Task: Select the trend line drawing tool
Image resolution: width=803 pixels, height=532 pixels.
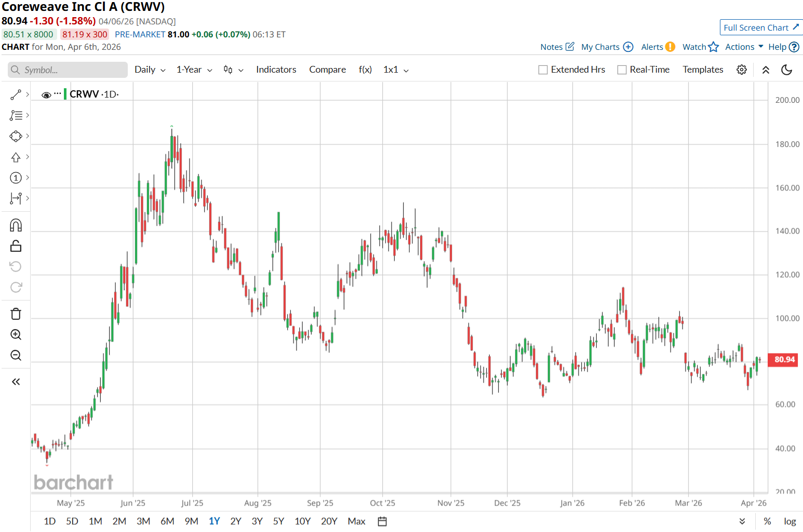Action: pos(16,94)
